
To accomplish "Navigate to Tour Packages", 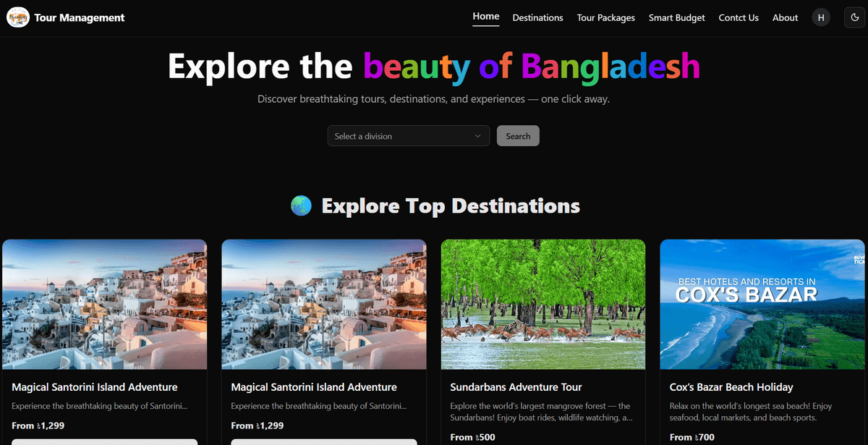I will pyautogui.click(x=606, y=17).
